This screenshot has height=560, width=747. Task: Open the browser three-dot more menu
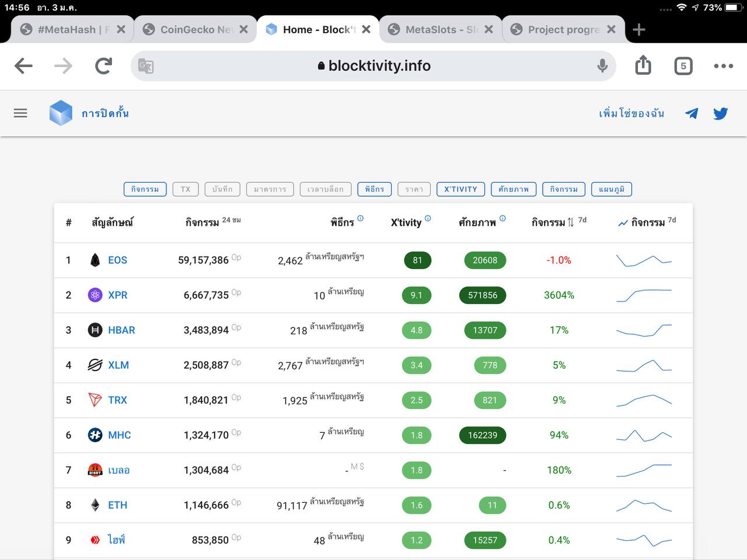coord(724,66)
